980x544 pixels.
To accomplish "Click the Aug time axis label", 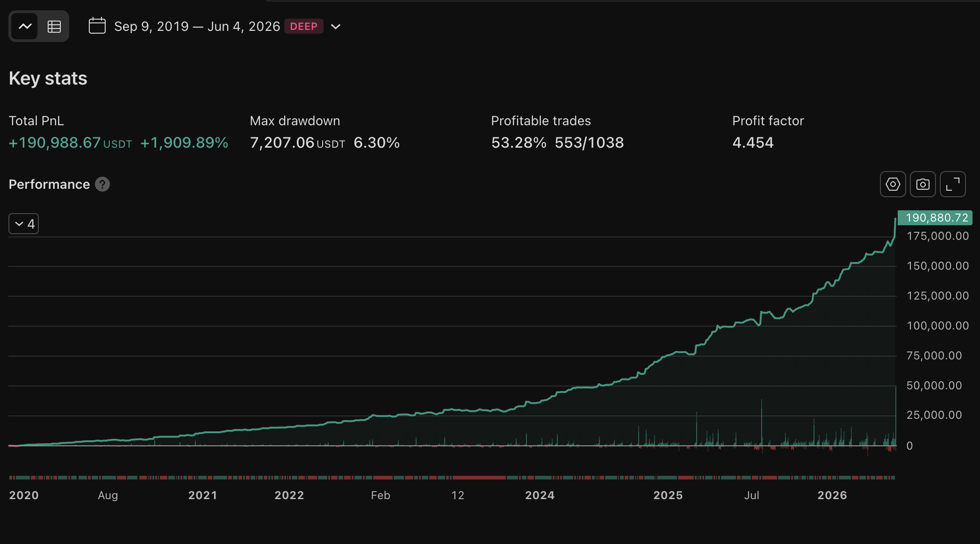I will [x=108, y=495].
